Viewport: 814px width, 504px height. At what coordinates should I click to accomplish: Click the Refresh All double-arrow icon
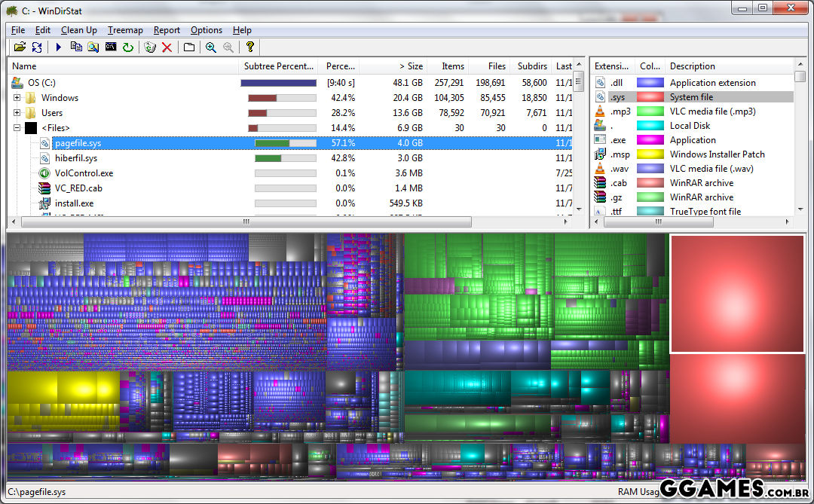[37, 47]
